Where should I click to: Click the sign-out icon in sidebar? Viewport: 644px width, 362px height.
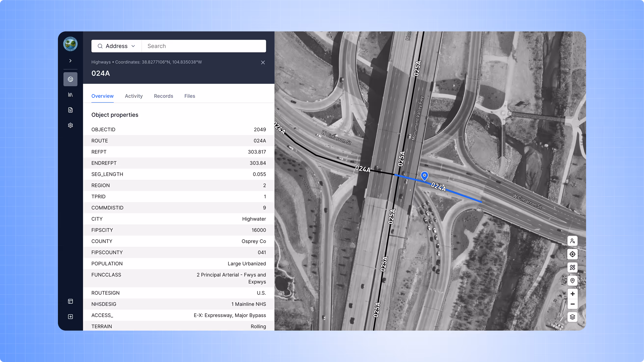70,317
